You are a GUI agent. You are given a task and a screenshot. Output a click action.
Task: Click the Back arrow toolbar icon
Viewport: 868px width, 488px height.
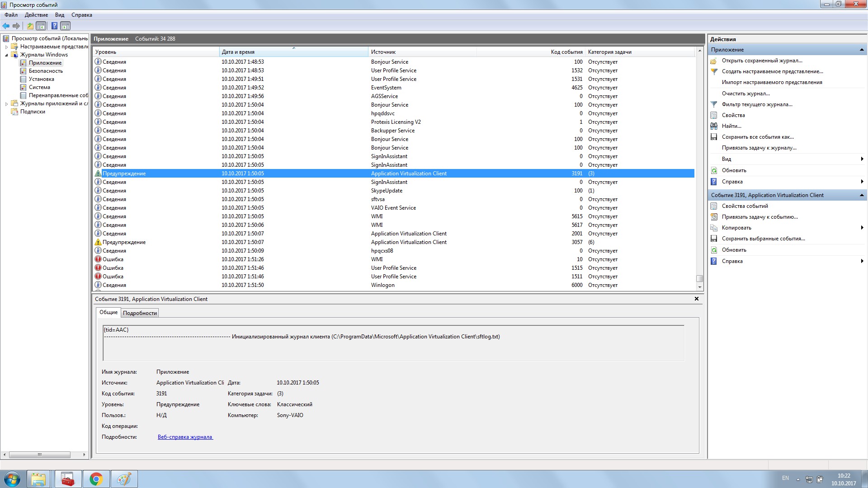pos(6,26)
